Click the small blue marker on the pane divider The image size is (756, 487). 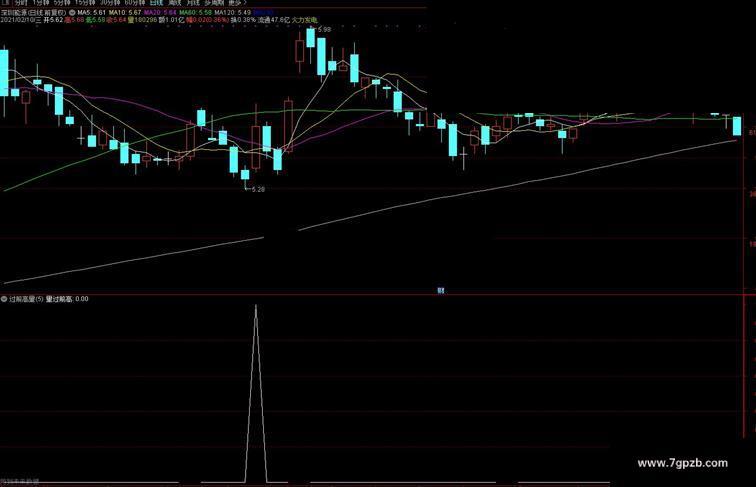point(441,290)
